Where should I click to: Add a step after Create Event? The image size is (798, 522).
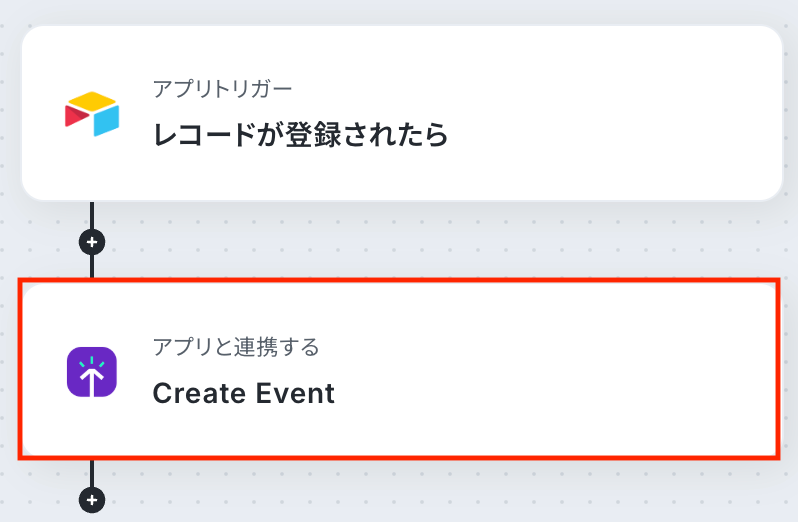pos(92,499)
